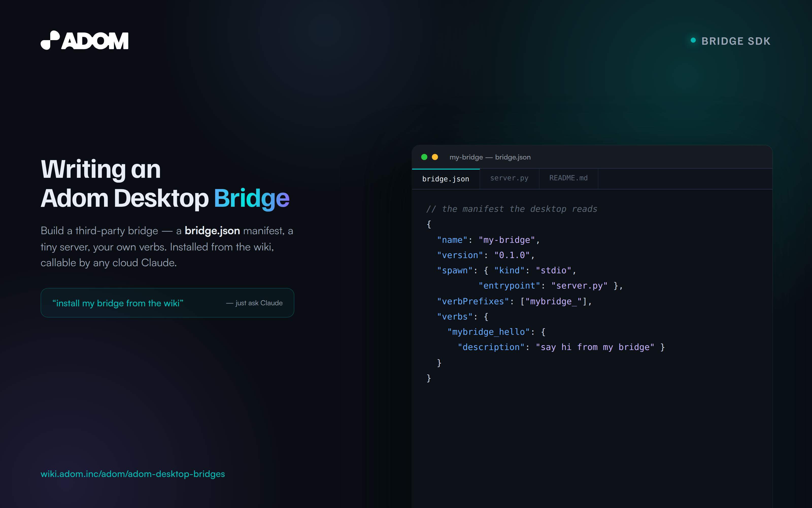Open the wiki.adom.inc/adom/adom-desktop-bridges link

pos(133,474)
